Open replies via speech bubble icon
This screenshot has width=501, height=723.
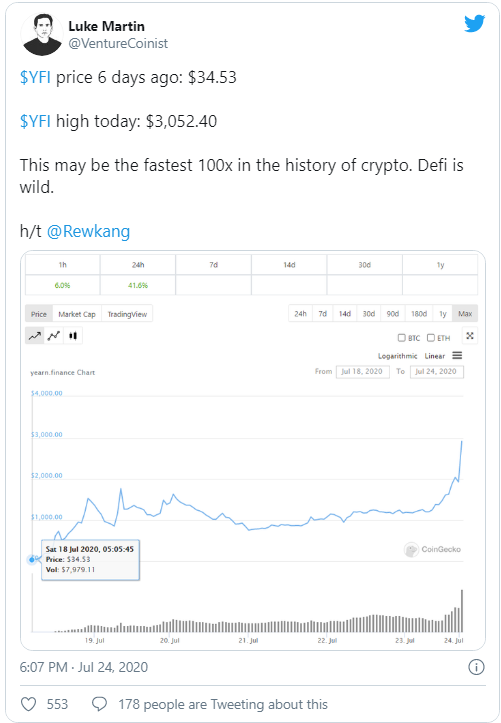(99, 704)
